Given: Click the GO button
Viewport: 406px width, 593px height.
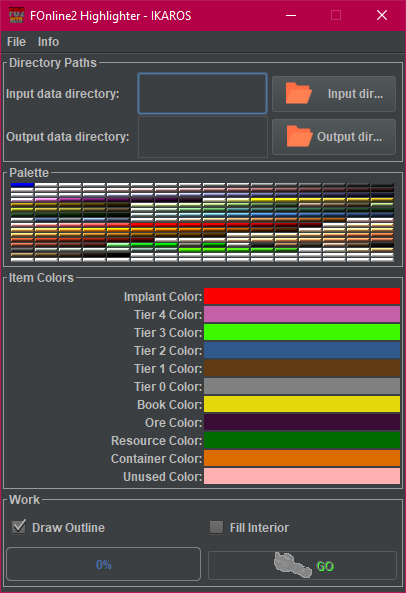Looking at the screenshot, I should click(x=302, y=565).
